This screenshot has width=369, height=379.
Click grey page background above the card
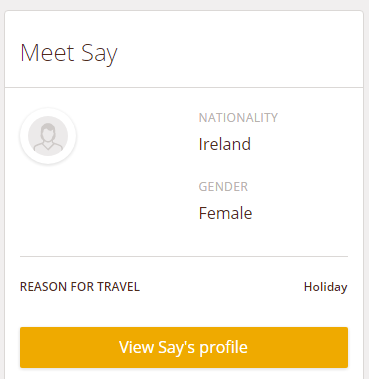coord(184,5)
